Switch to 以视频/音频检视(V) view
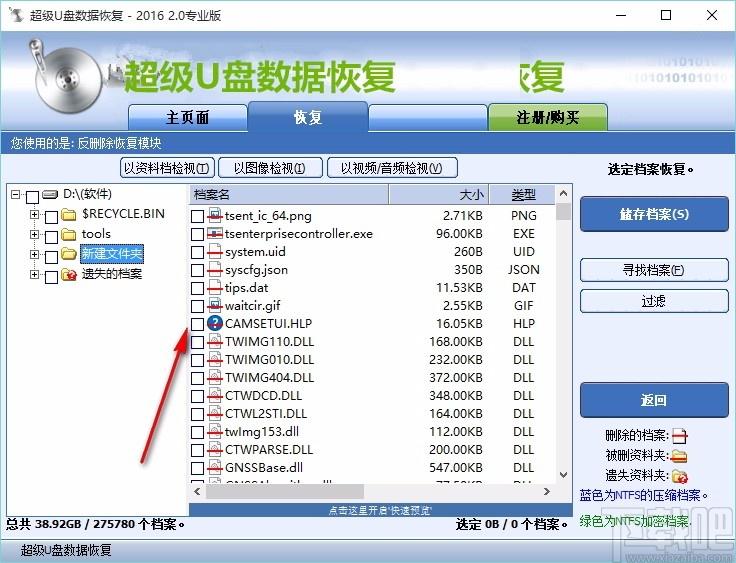The width and height of the screenshot is (736, 563). (x=392, y=168)
